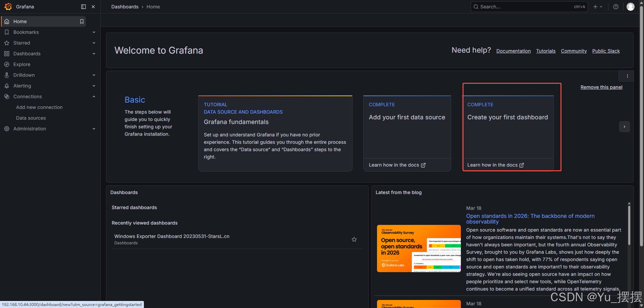Screen dimensions: 644x308
Task: Expand the Starred section chevron
Action: pyautogui.click(x=94, y=43)
